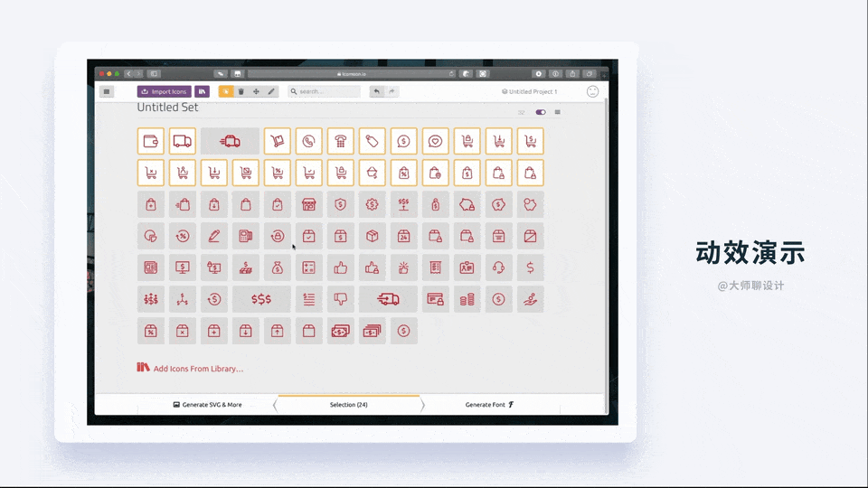Deselect the selected wallet icon

151,141
